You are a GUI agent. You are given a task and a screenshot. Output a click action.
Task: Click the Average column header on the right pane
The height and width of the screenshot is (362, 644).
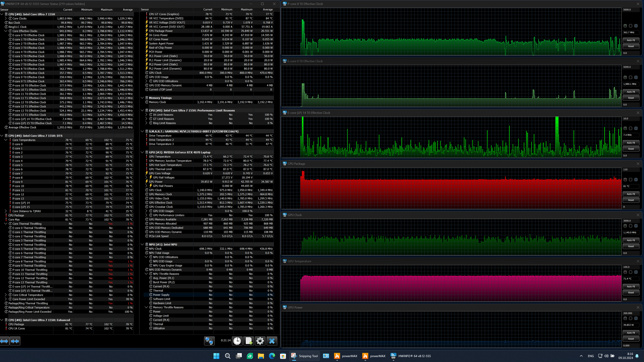[x=267, y=9]
